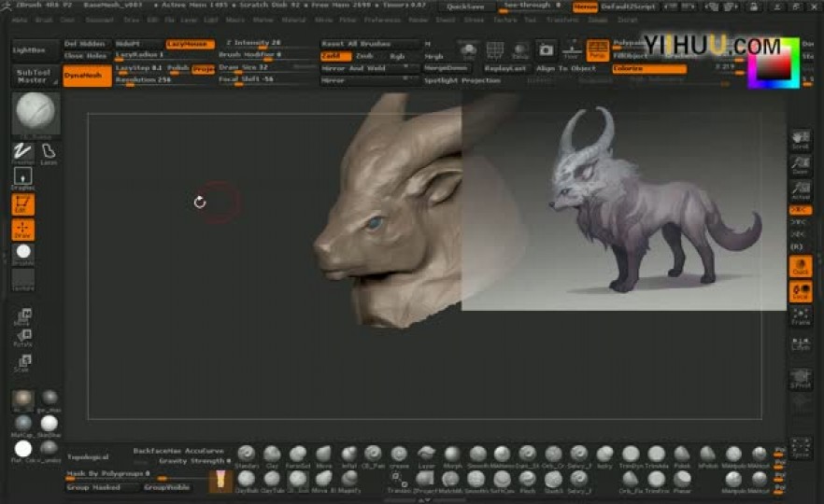The width and height of the screenshot is (824, 504).
Task: Select the Scale transform icon
Action: pos(22,362)
